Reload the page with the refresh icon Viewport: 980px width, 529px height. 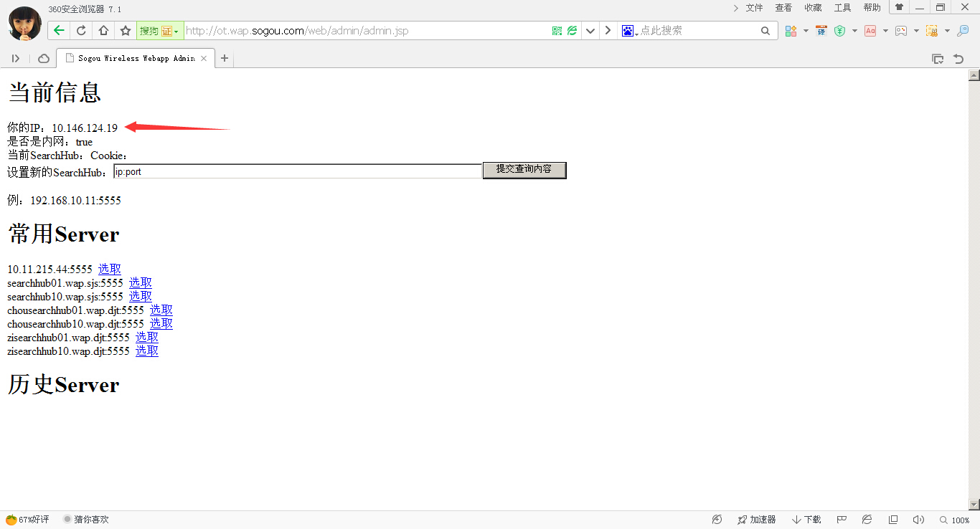(x=81, y=31)
